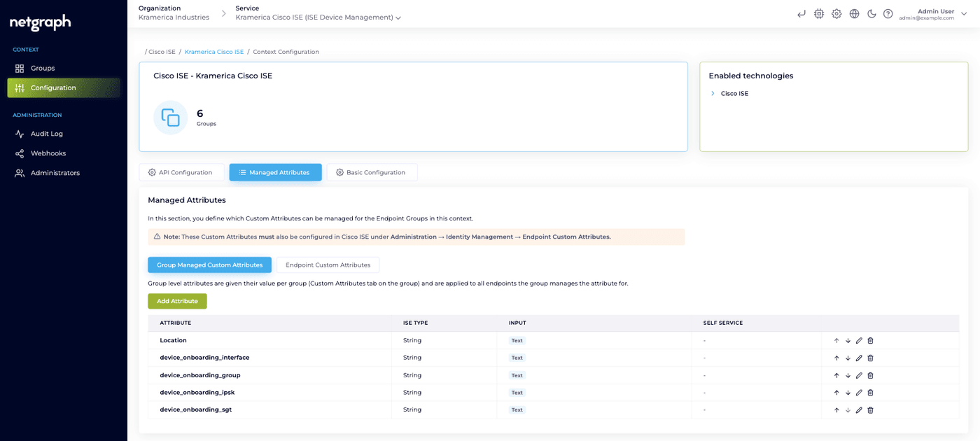Edit the Location attribute
This screenshot has height=441, width=980.
tap(859, 340)
